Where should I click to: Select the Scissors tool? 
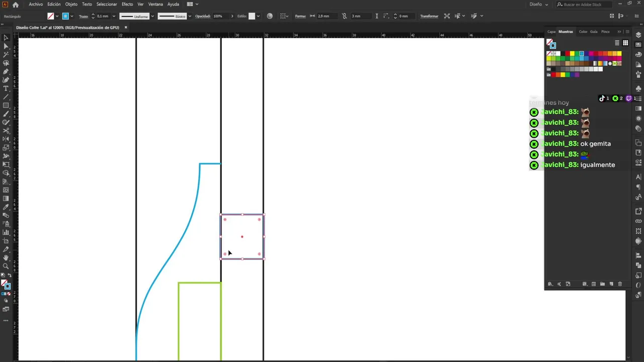point(6,131)
